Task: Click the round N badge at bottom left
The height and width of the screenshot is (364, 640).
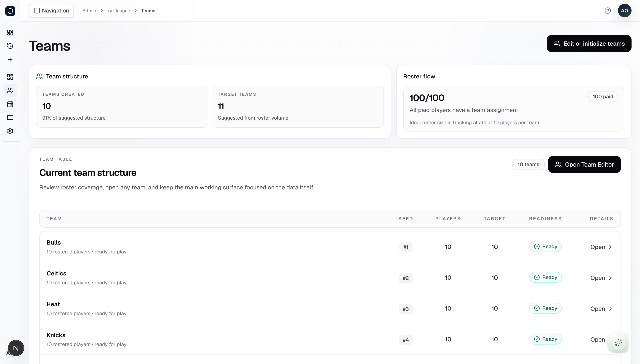Action: click(16, 348)
